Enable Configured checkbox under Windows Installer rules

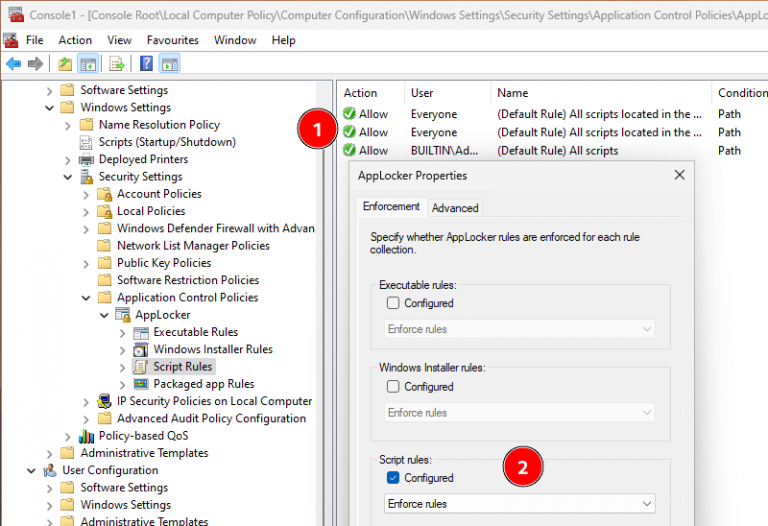[x=393, y=386]
